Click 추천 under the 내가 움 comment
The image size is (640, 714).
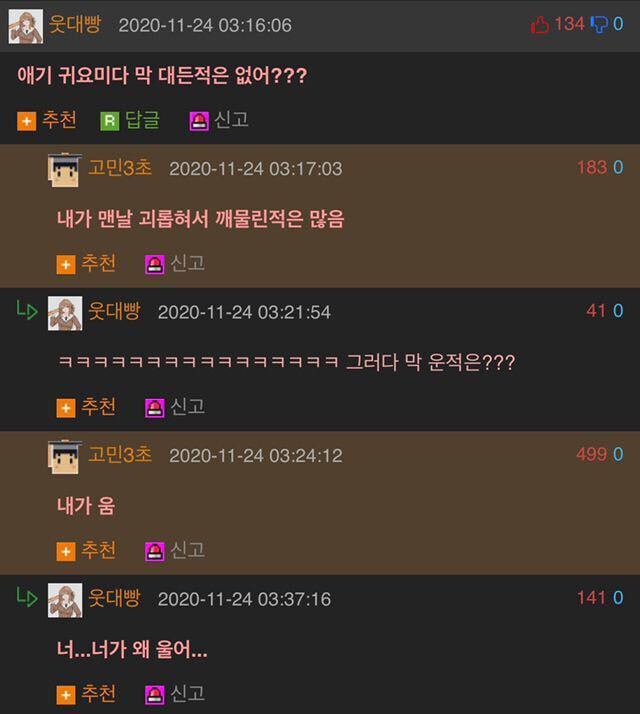[x=98, y=550]
